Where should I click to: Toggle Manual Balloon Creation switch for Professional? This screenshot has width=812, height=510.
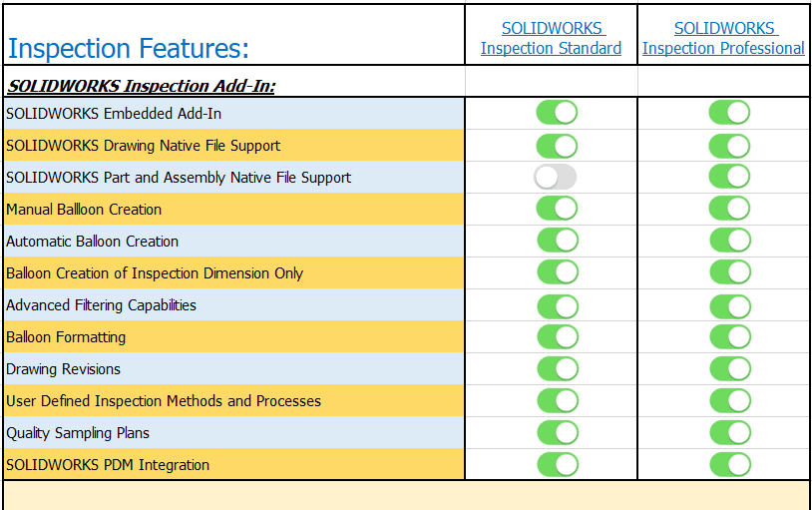point(729,209)
